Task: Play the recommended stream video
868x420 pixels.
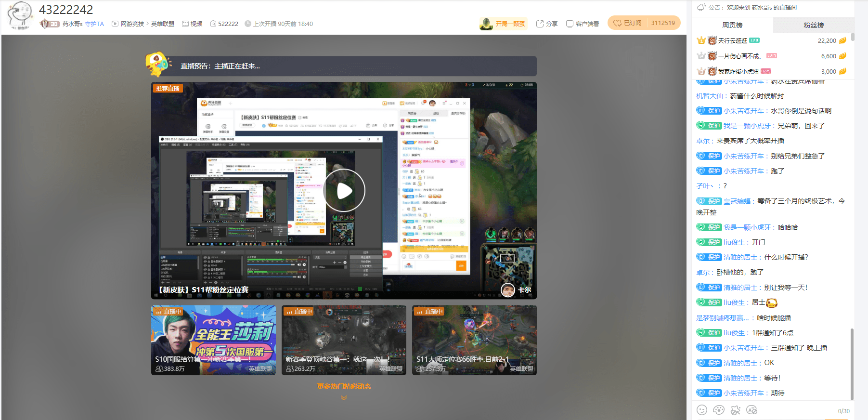Action: [344, 191]
